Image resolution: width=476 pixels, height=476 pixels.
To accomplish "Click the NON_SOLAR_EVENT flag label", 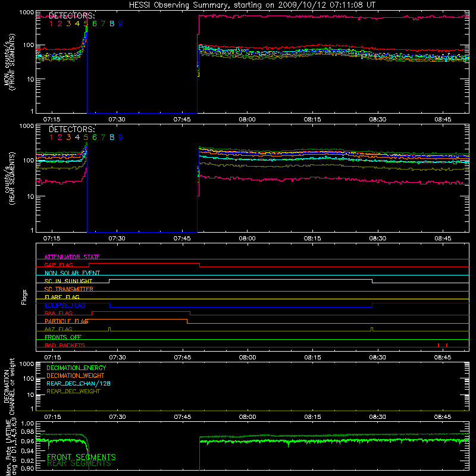I will (72, 273).
